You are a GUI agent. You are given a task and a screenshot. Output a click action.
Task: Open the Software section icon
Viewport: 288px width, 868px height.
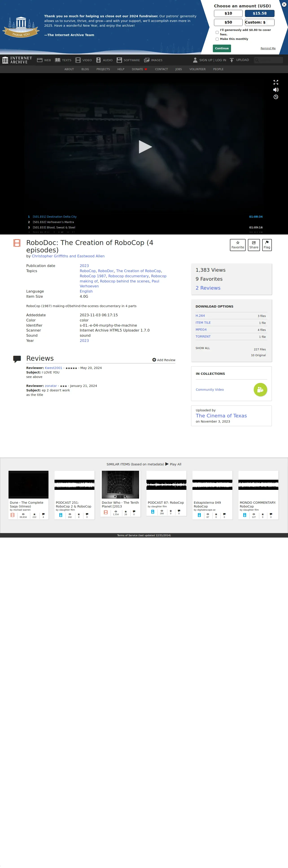click(x=119, y=60)
